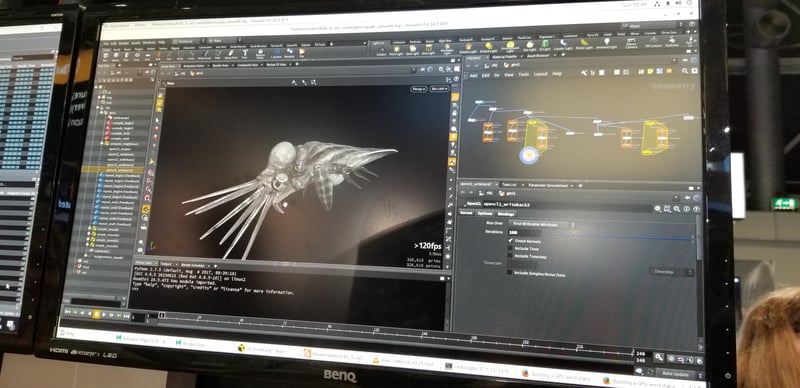Open the Layout menu in network editor
This screenshot has width=800, height=388.
[540, 75]
